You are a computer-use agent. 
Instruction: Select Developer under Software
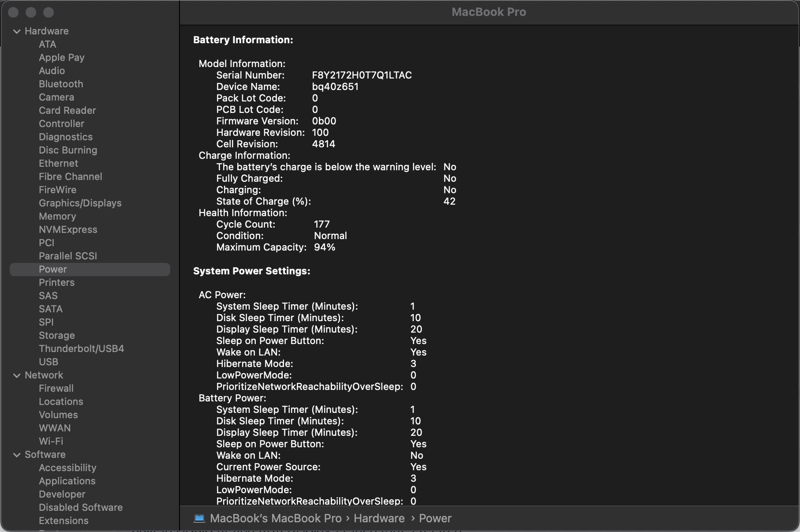(x=62, y=495)
